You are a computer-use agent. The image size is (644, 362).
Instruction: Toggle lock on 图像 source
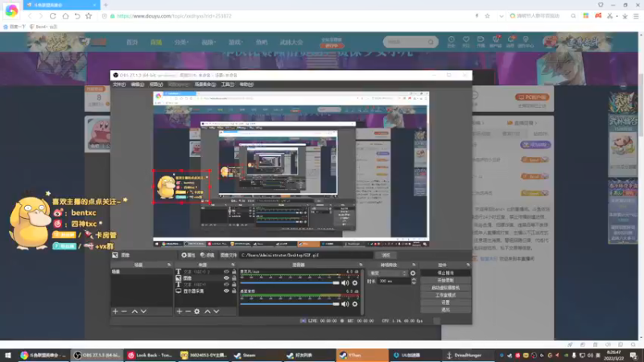pos(233,278)
